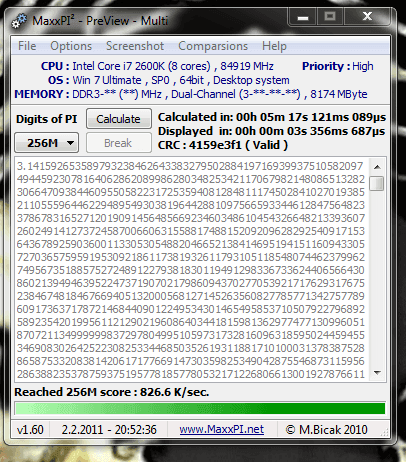The height and width of the screenshot is (462, 406).
Task: Click 'Displayed in: 00h 00m 03s' text
Action: (271, 131)
